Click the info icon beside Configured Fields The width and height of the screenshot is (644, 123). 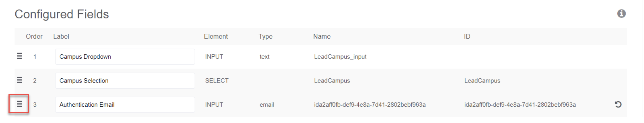click(x=621, y=14)
